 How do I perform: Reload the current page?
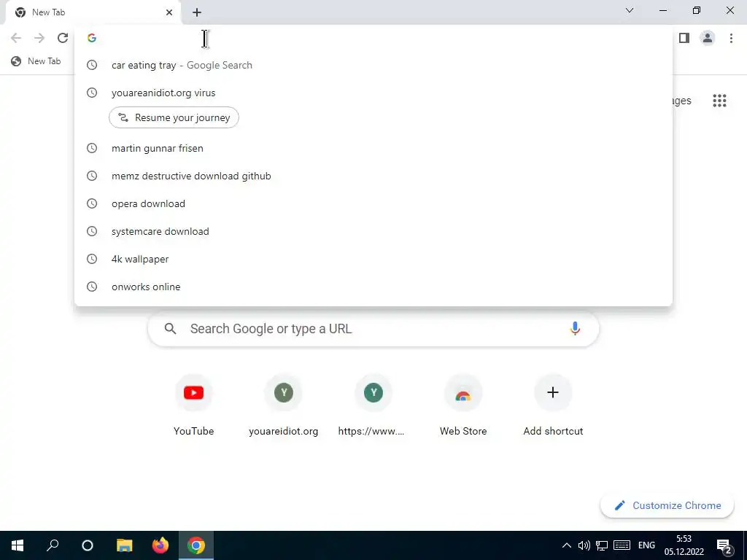pyautogui.click(x=63, y=38)
